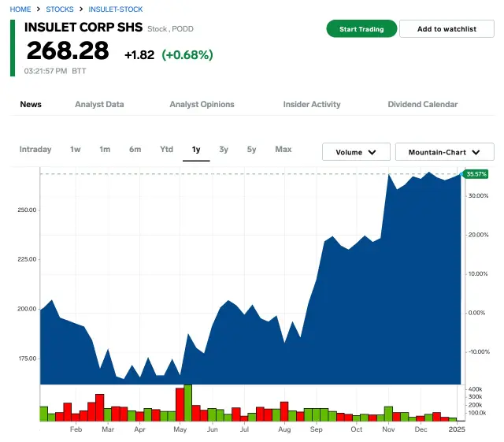Select the Max time range
This screenshot has height=442, width=504.
(x=283, y=150)
